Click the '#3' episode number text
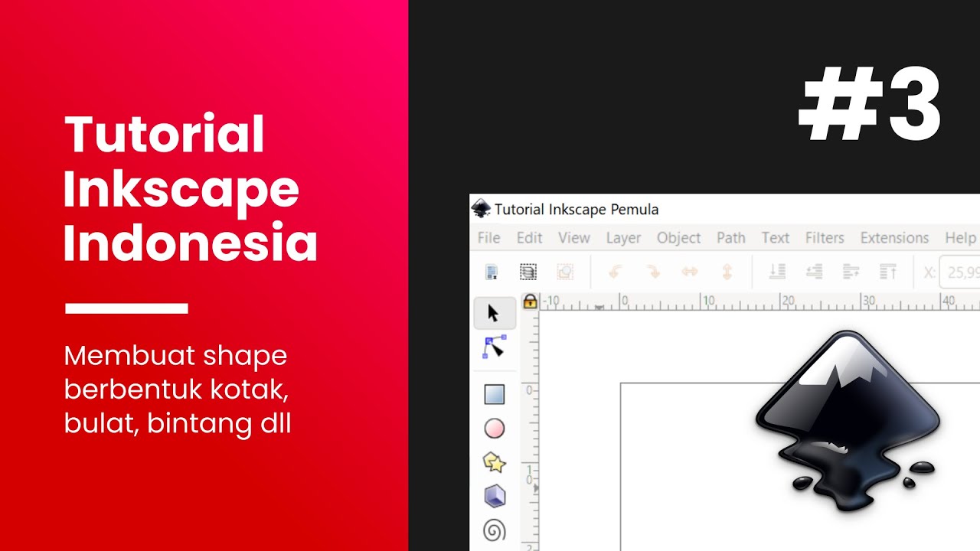The image size is (980, 551). (x=869, y=104)
